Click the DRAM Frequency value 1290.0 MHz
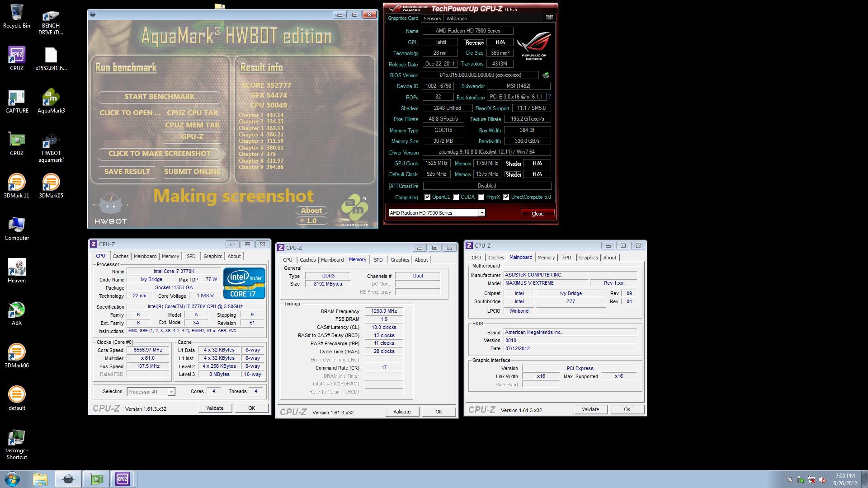The height and width of the screenshot is (488, 868). pyautogui.click(x=384, y=311)
